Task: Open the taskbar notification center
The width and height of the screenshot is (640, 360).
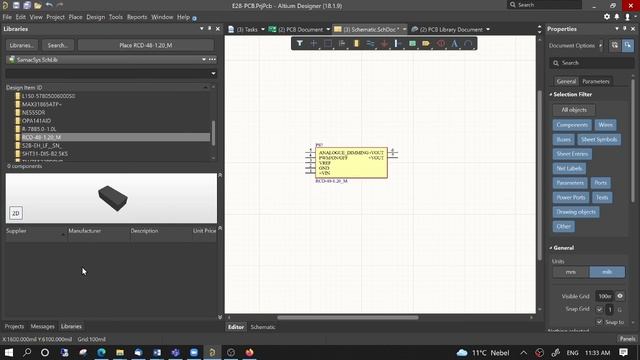Action: coord(623,352)
